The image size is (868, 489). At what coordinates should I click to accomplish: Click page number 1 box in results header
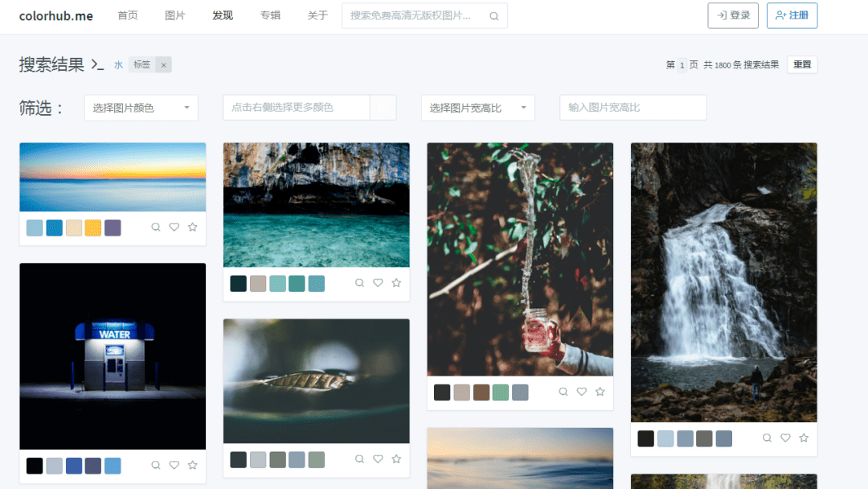point(682,65)
